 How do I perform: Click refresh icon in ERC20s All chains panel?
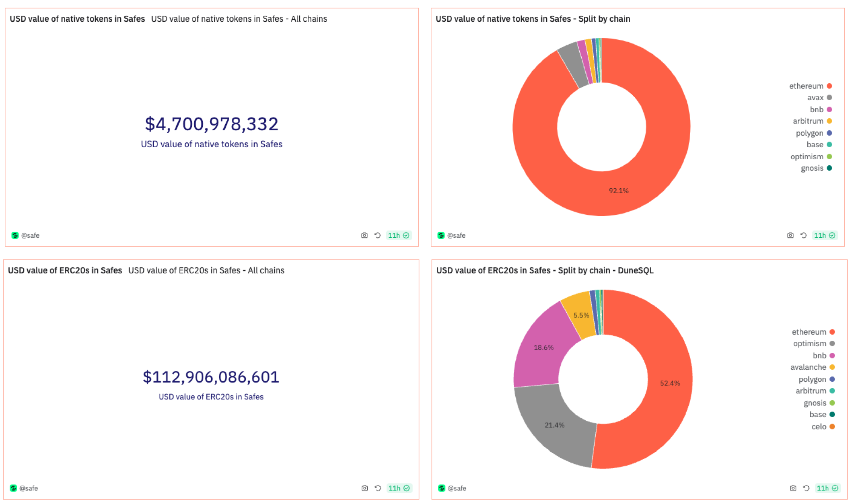(378, 488)
